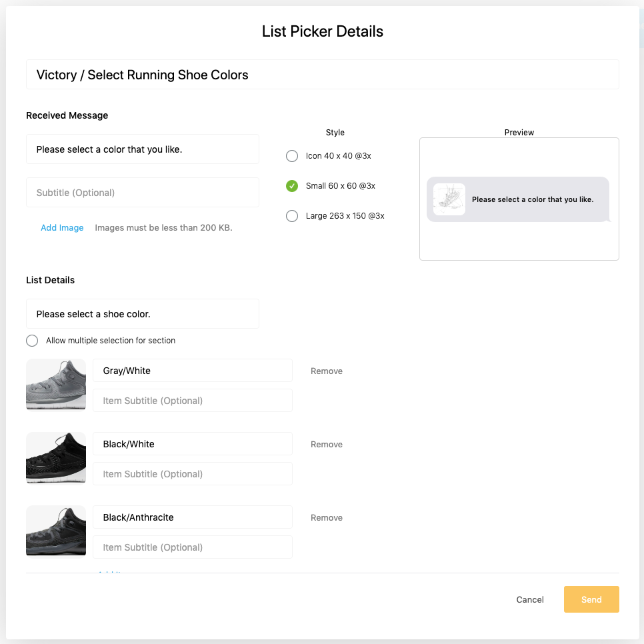Image resolution: width=644 pixels, height=644 pixels.
Task: Remove the Black/Anthracite list item
Action: click(x=327, y=517)
